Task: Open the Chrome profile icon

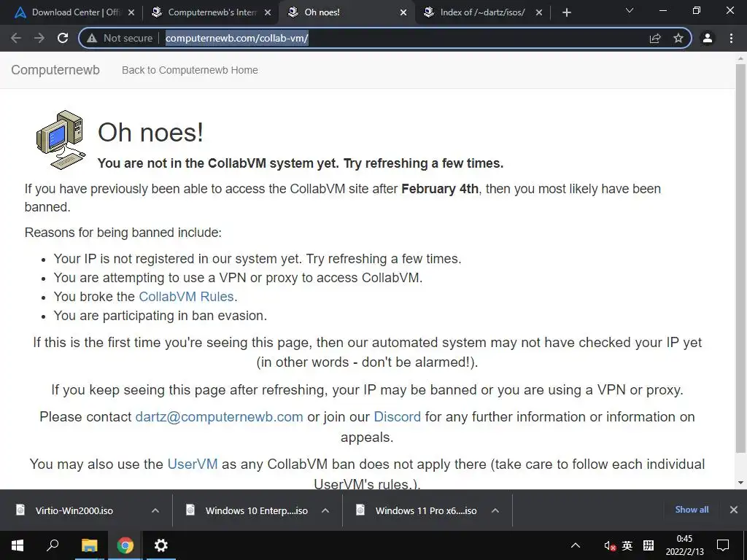Action: tap(708, 38)
